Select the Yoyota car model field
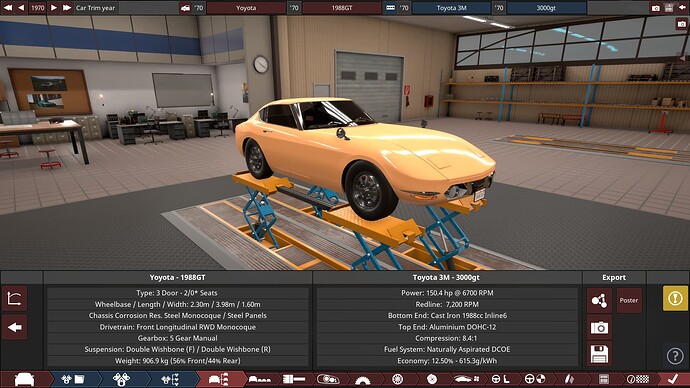 246,8
